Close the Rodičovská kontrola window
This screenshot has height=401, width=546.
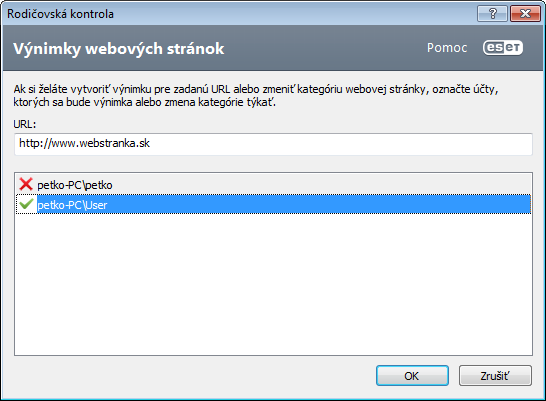pos(525,14)
